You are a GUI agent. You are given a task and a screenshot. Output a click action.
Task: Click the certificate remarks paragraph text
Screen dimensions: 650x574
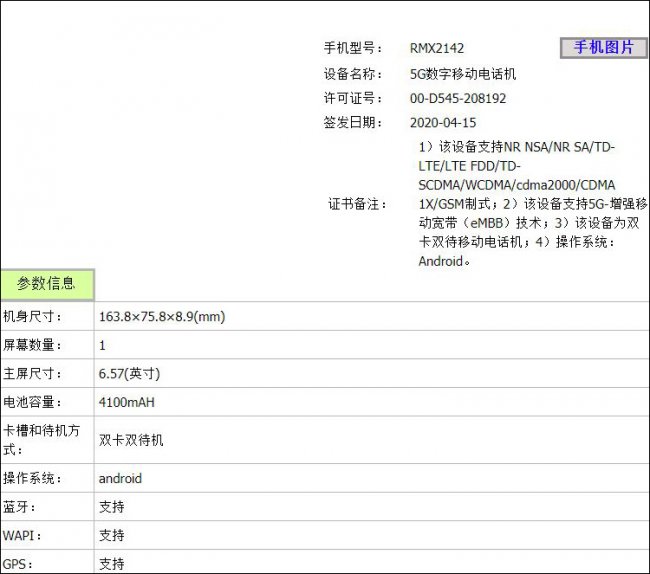point(517,204)
